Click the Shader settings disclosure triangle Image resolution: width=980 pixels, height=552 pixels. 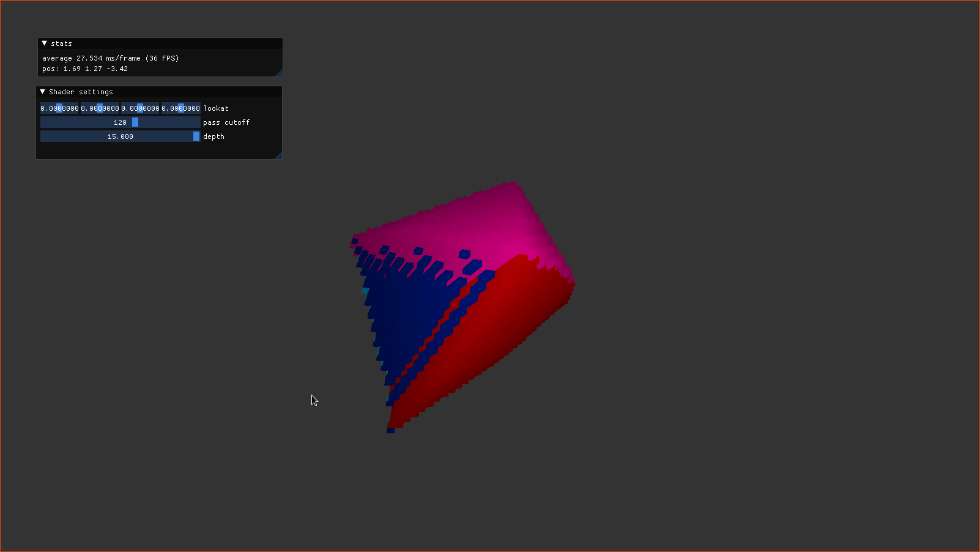coord(43,91)
